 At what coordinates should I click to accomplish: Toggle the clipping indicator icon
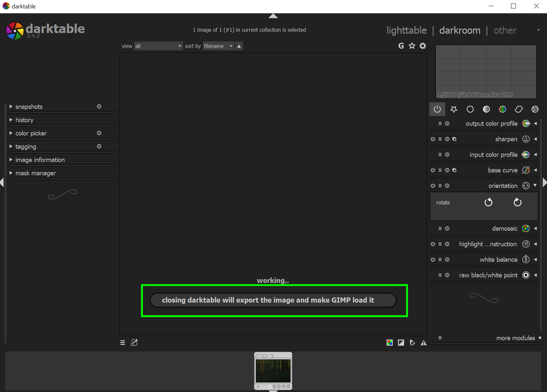[401, 342]
